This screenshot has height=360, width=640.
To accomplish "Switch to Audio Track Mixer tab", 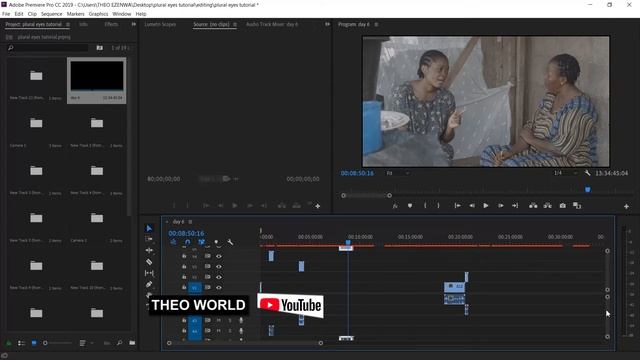I will [272, 24].
